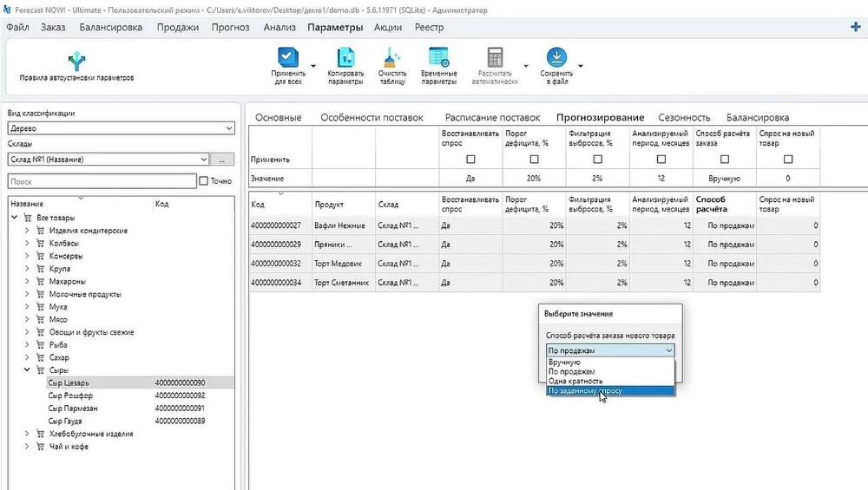This screenshot has width=868, height=490.
Task: Open the Прогноз menu
Action: (x=230, y=27)
